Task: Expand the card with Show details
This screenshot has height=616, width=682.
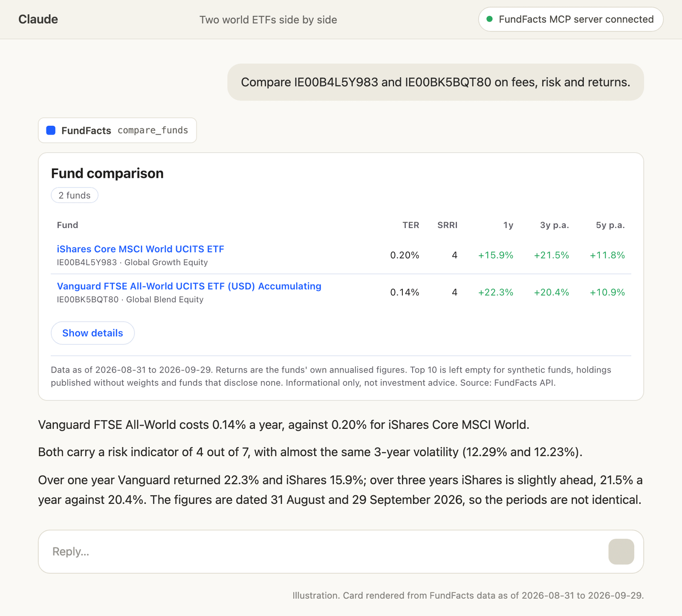Action: pos(92,333)
